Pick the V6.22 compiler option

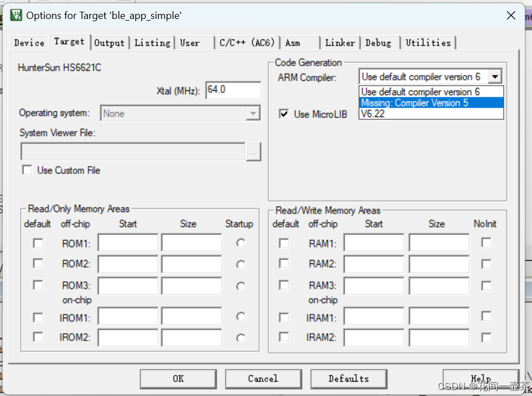tap(431, 114)
